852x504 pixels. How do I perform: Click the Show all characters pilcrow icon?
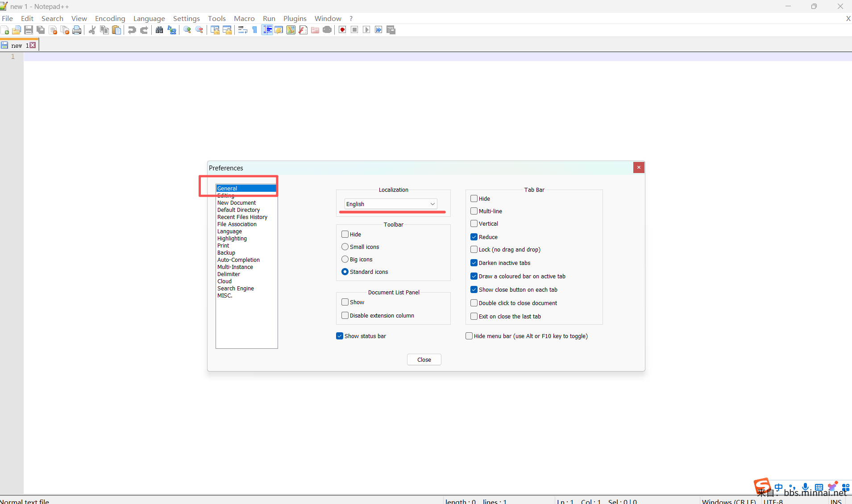click(x=254, y=30)
